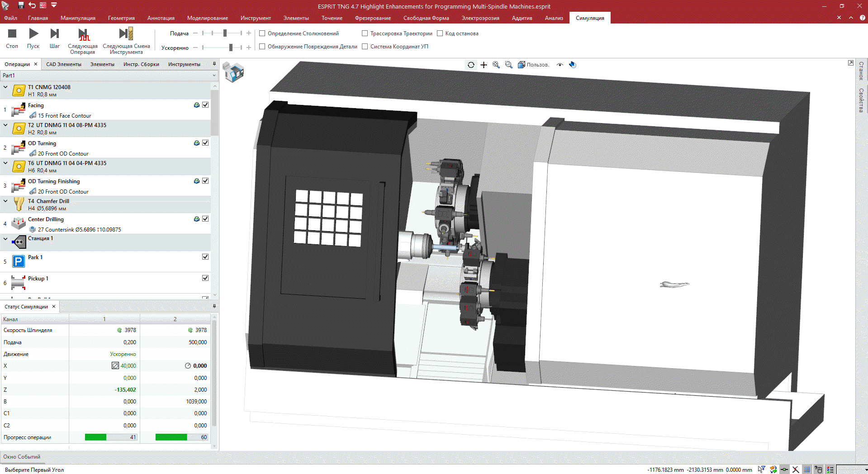The image size is (868, 474).
Task: Switch to the Инструменты tab
Action: click(184, 64)
